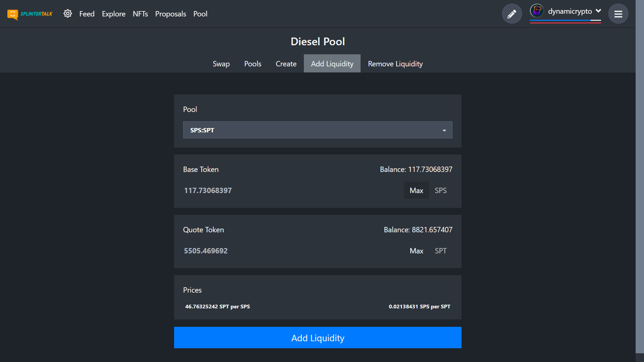Image resolution: width=644 pixels, height=362 pixels.
Task: Open the hamburger menu button
Action: pyautogui.click(x=618, y=14)
